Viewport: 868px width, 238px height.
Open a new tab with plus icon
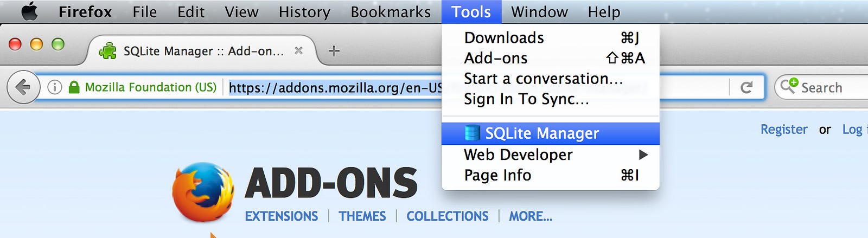coord(334,51)
